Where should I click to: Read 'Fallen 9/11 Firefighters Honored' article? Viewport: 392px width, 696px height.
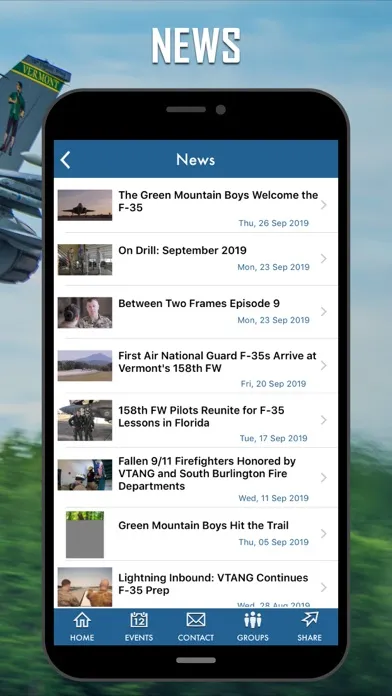click(207, 474)
